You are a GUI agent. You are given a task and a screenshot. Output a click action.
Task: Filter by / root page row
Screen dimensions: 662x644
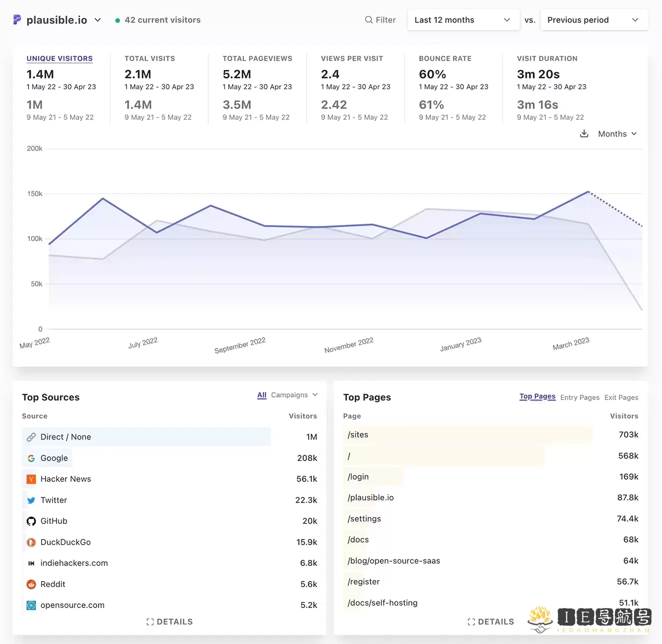coord(349,456)
